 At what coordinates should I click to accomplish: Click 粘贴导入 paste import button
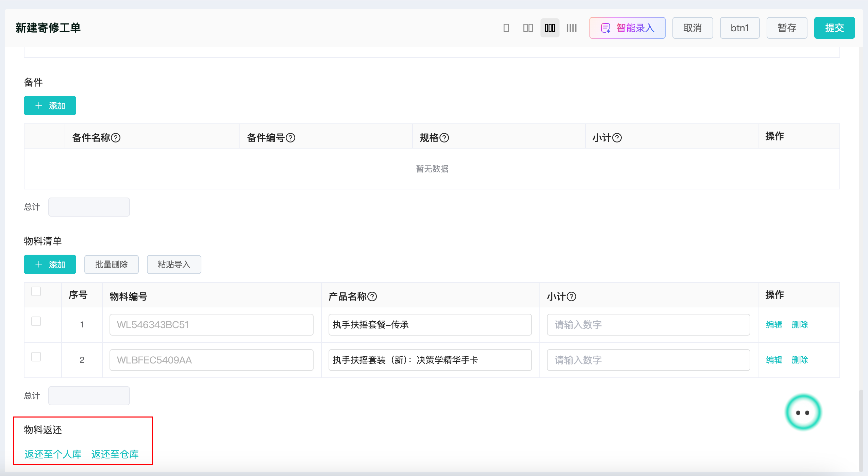coord(174,265)
